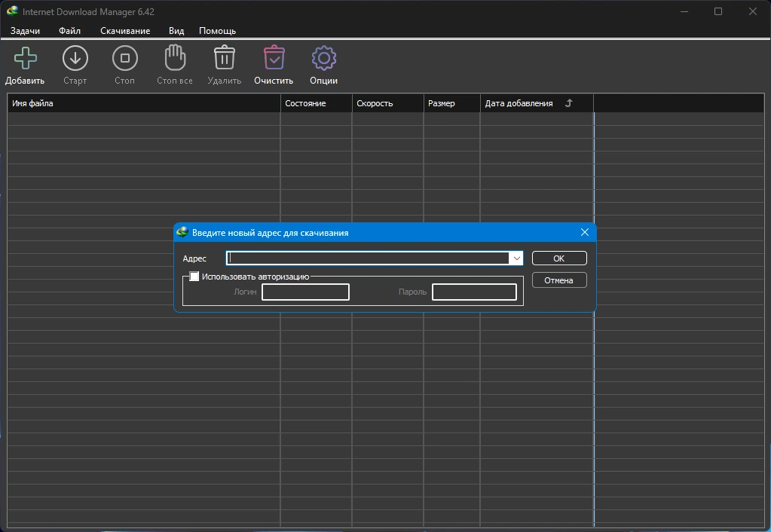Image resolution: width=771 pixels, height=532 pixels.
Task: Click the Стоп toolbar icon
Action: [125, 58]
